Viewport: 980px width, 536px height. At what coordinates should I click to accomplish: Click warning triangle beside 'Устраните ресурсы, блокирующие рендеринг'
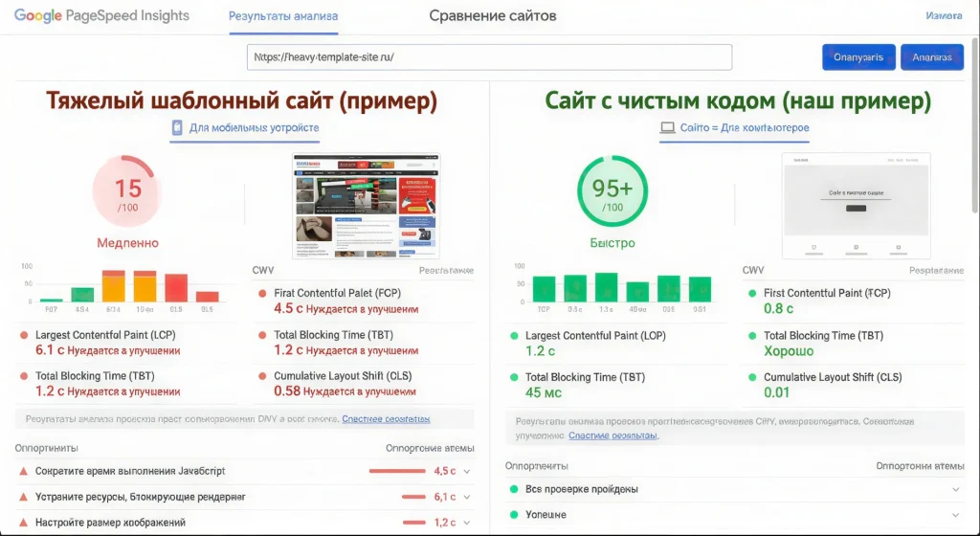coord(23,497)
